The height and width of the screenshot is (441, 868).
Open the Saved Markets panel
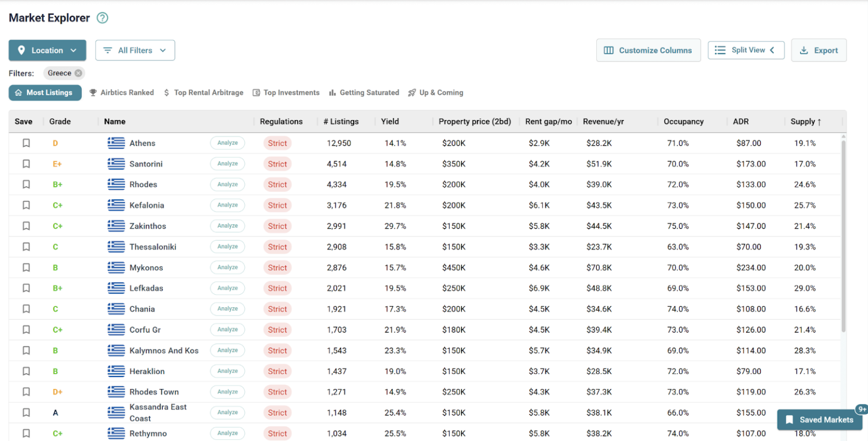point(819,420)
